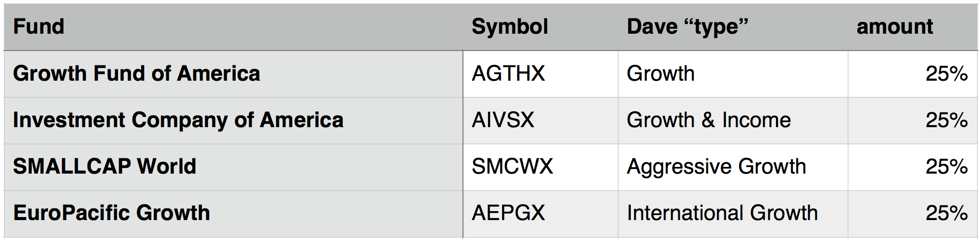Screen dimensions: 980x240
Task: Select the Growth & Income cell
Action: pos(733,121)
